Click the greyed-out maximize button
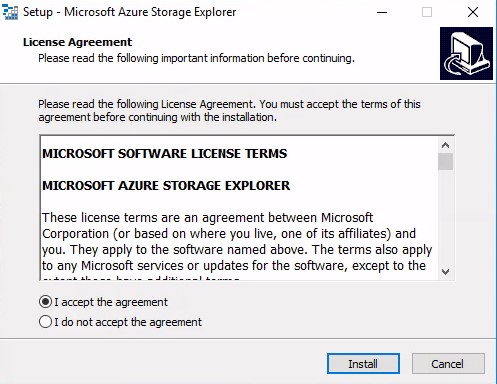The image size is (497, 384). (x=427, y=12)
